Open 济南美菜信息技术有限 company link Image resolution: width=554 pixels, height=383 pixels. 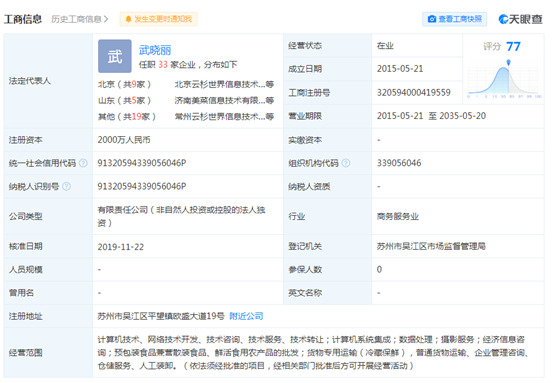pyautogui.click(x=224, y=101)
